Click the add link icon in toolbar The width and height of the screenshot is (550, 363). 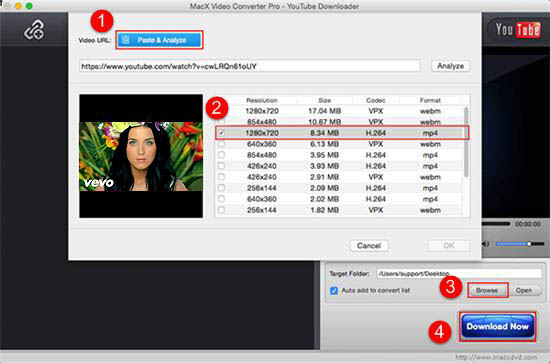[x=34, y=30]
